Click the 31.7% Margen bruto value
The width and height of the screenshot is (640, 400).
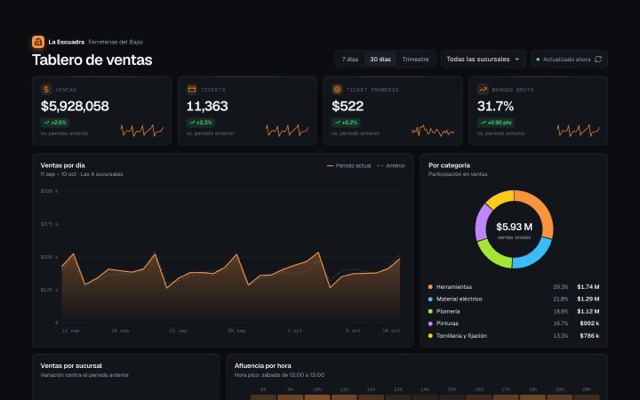pos(496,106)
